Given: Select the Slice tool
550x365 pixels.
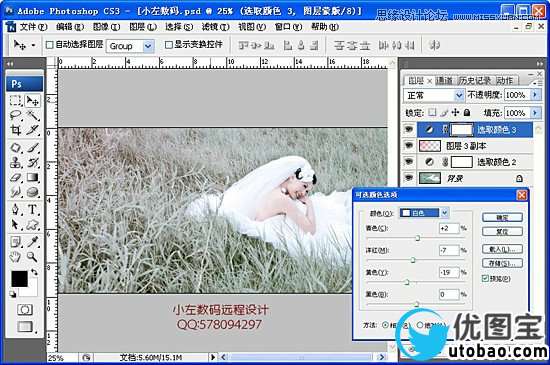Looking at the screenshot, I should 33,130.
